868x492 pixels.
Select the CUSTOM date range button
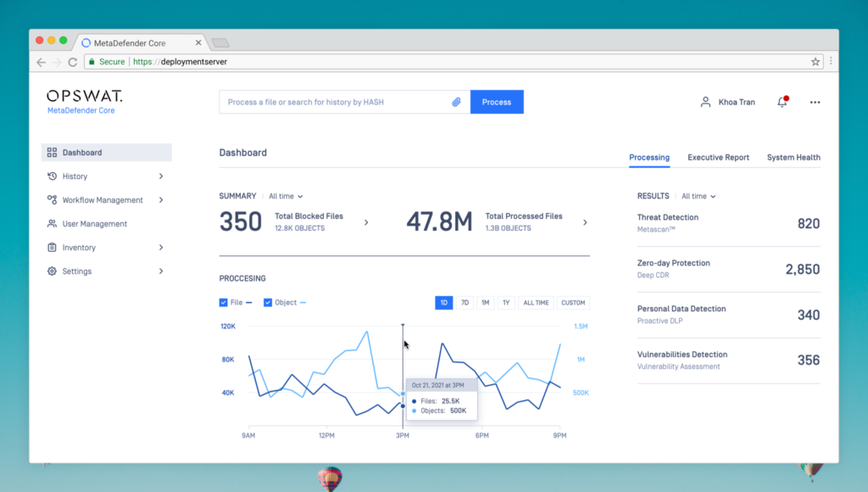573,303
